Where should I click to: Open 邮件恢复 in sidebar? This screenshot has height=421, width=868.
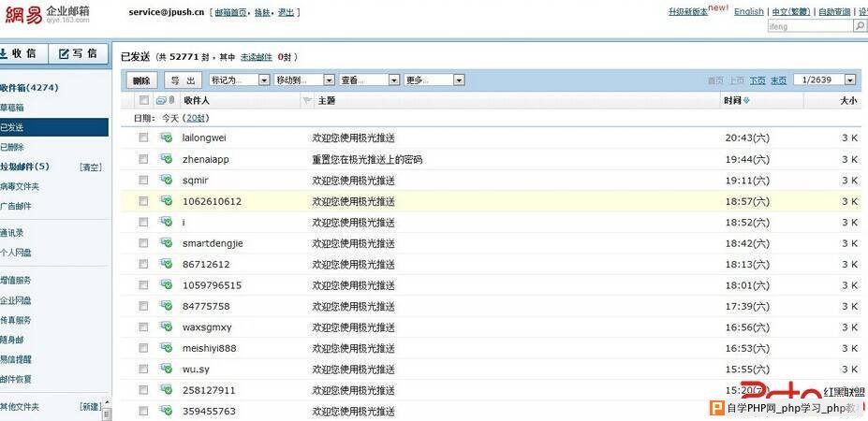pyautogui.click(x=16, y=379)
